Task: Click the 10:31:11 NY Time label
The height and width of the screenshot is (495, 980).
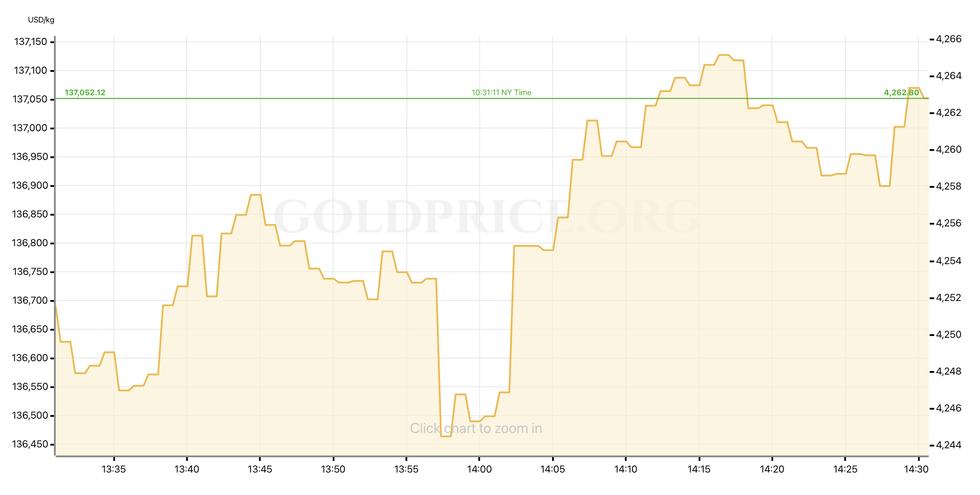Action: point(501,93)
